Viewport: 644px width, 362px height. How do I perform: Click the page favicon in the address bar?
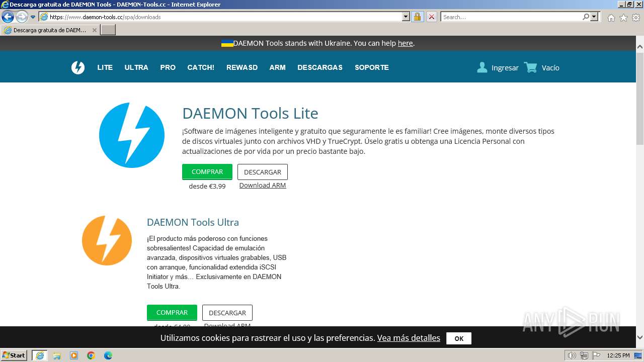44,17
